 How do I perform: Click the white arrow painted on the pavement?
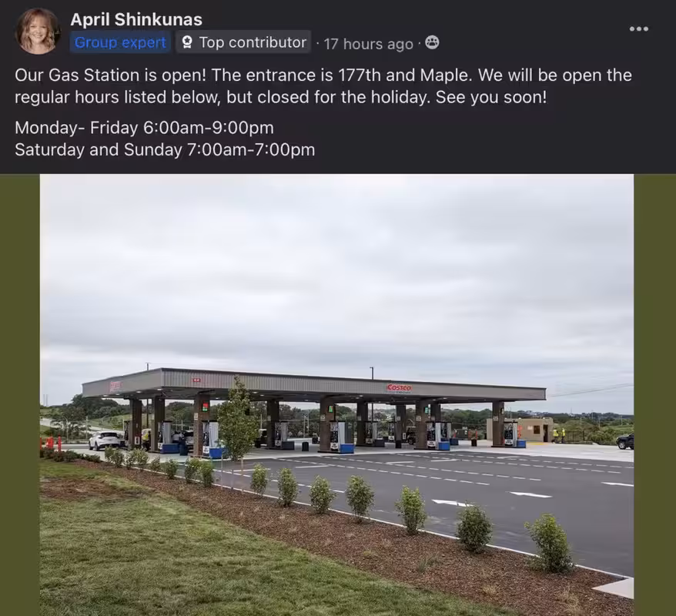(x=452, y=503)
